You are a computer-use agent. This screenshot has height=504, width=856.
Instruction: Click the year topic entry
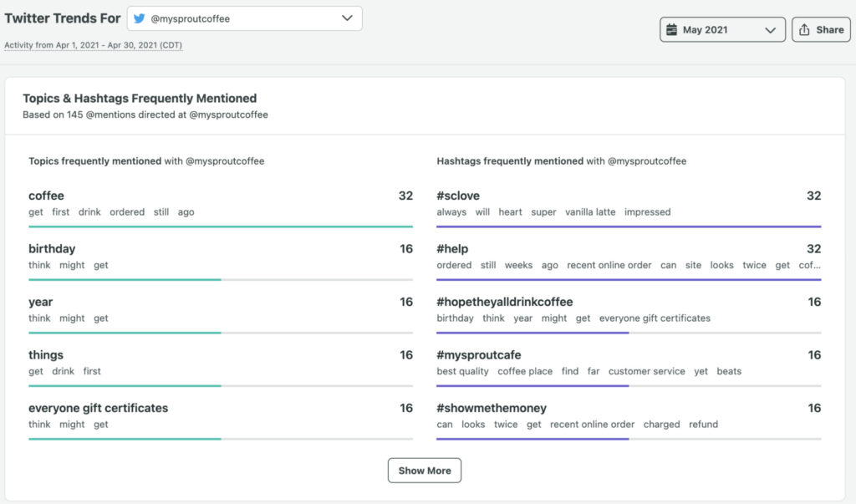(40, 302)
